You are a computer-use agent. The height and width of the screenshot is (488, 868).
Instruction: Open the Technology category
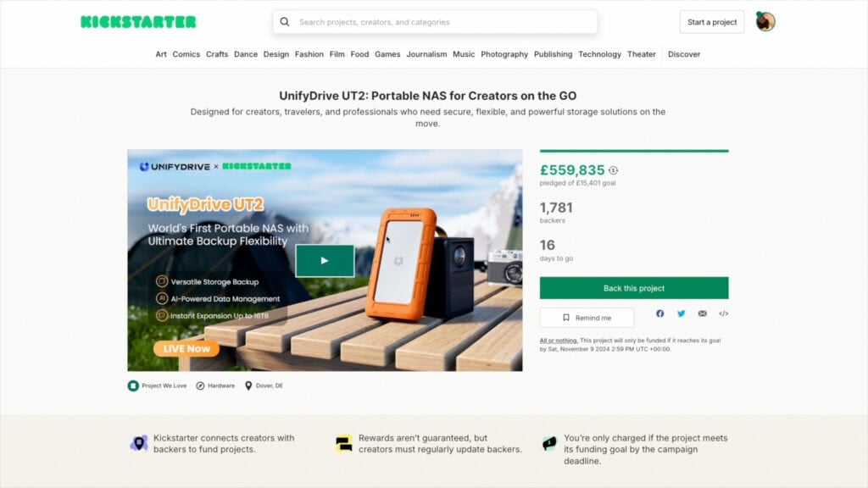(x=599, y=54)
